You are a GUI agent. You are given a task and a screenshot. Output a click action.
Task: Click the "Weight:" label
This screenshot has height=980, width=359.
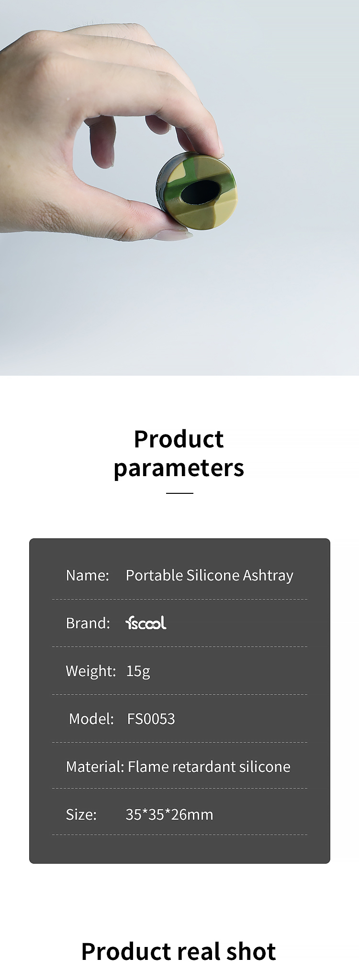[91, 671]
